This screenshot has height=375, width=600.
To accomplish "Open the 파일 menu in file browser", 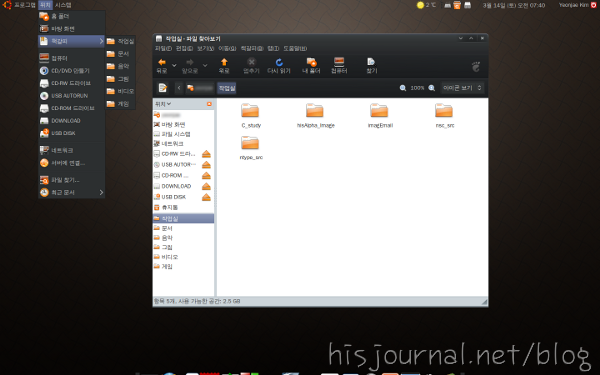I will [163, 49].
